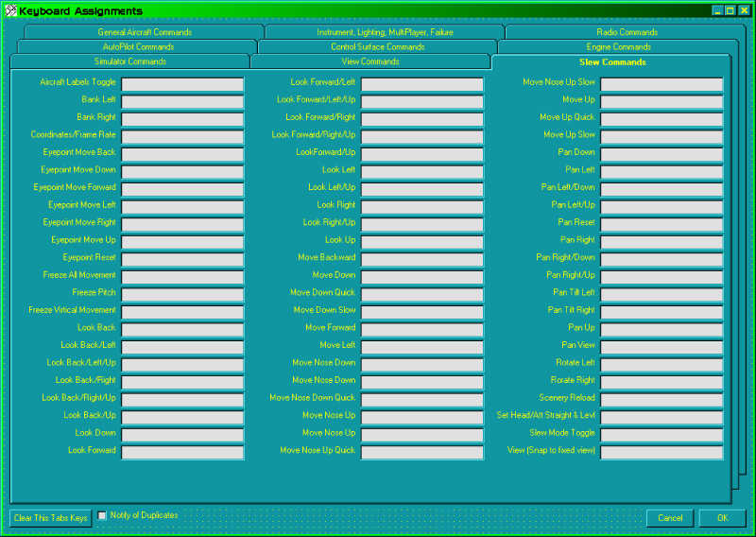Select the Pan Tilt Left field
Image resolution: width=756 pixels, height=537 pixels.
tap(661, 294)
